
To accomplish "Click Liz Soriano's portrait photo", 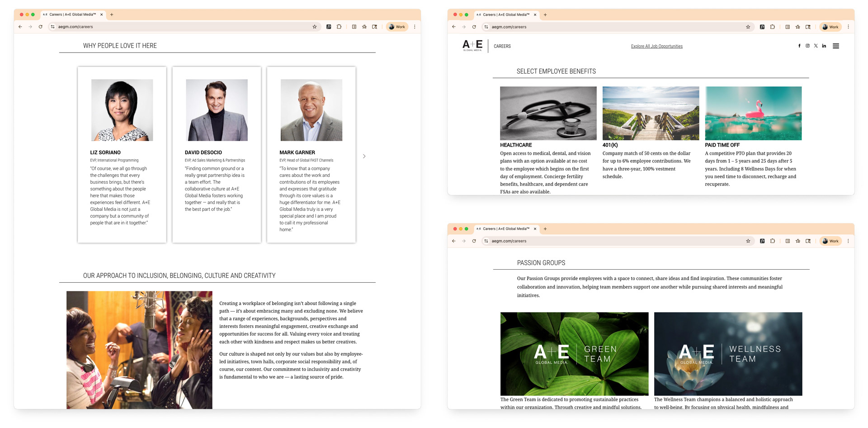I will click(x=122, y=110).
